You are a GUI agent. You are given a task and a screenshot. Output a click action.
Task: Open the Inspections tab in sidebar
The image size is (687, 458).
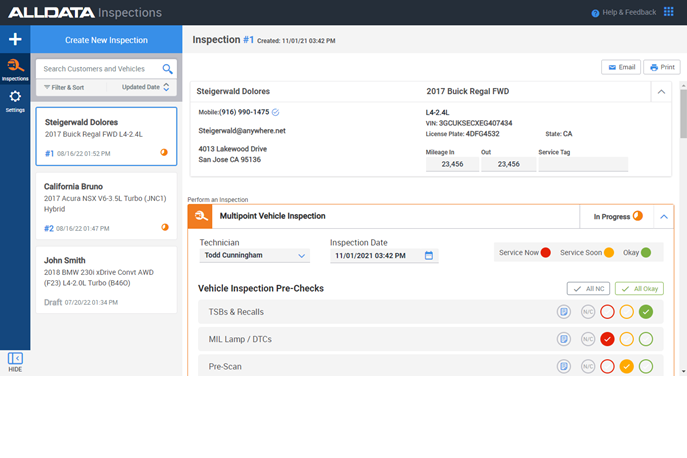[x=15, y=68]
